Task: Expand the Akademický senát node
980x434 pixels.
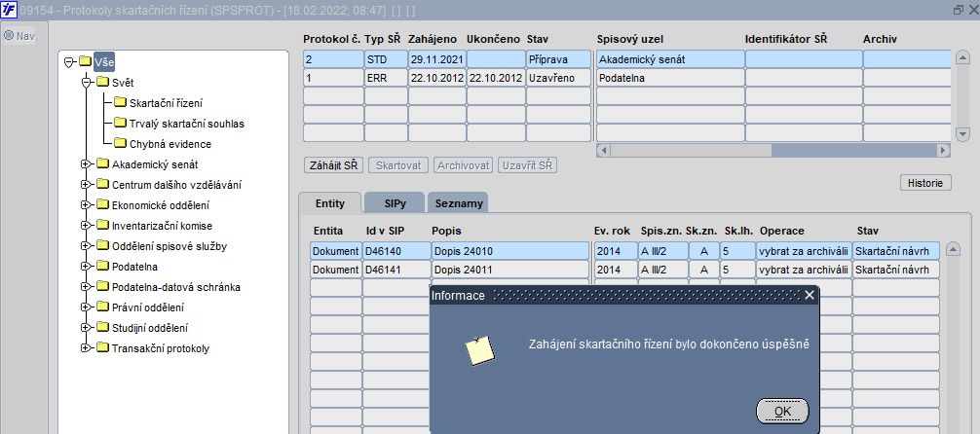Action: [86, 164]
